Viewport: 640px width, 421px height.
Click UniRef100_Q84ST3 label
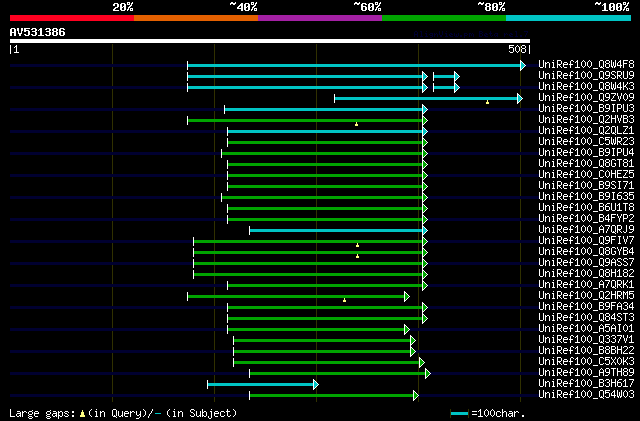pyautogui.click(x=586, y=318)
